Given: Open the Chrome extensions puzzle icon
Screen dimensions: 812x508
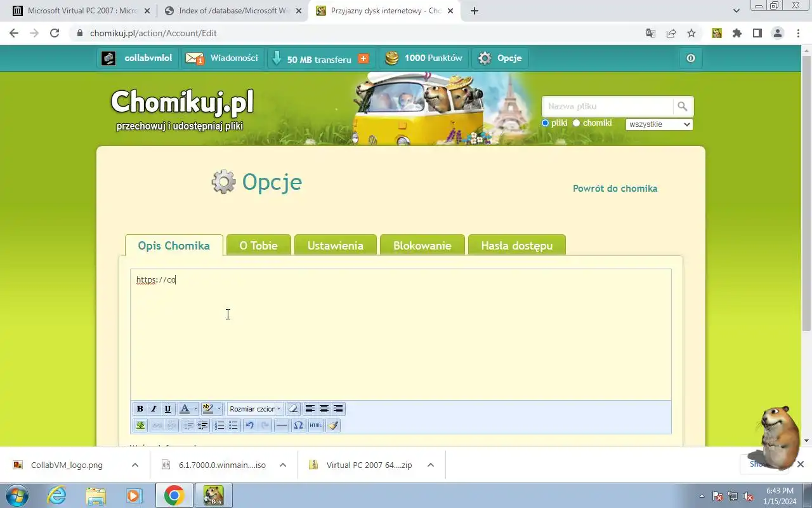Looking at the screenshot, I should click(x=737, y=33).
